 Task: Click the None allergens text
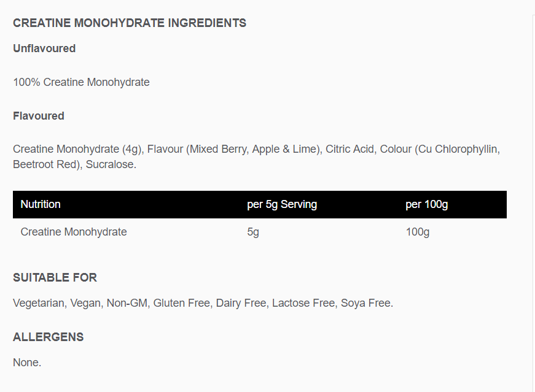point(27,363)
